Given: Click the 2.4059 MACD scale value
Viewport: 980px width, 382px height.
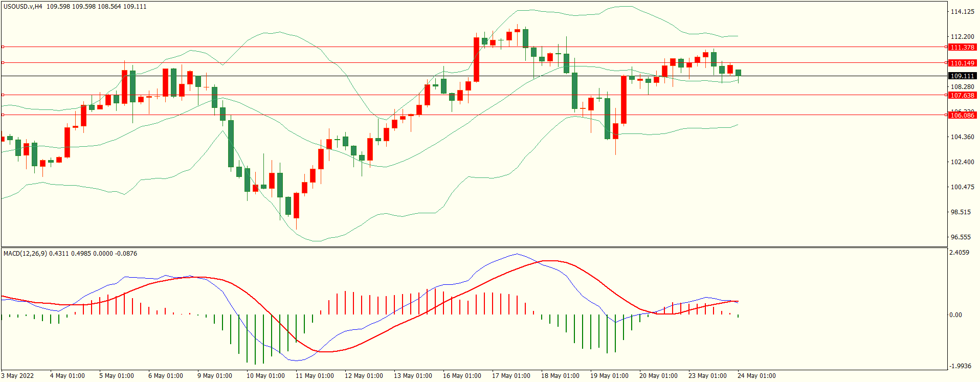Looking at the screenshot, I should tap(959, 253).
